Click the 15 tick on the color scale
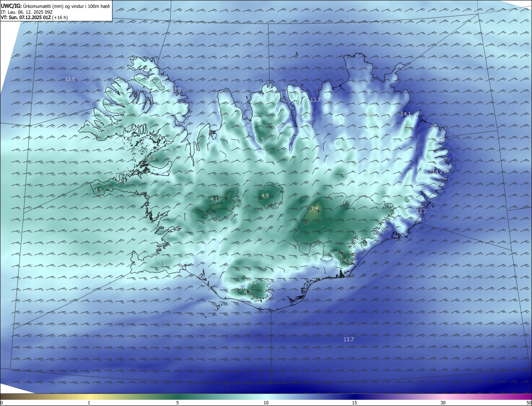The height and width of the screenshot is (406, 532). (355, 403)
